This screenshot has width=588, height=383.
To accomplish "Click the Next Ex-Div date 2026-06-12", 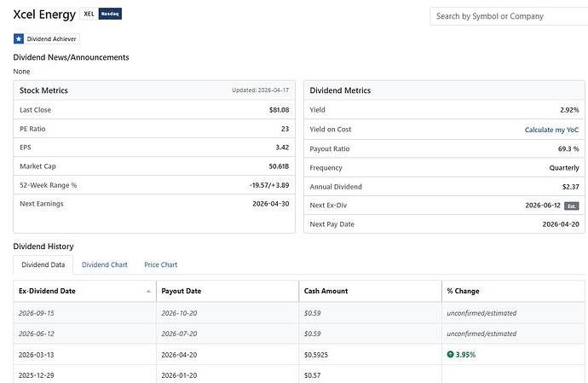I will coord(543,206).
